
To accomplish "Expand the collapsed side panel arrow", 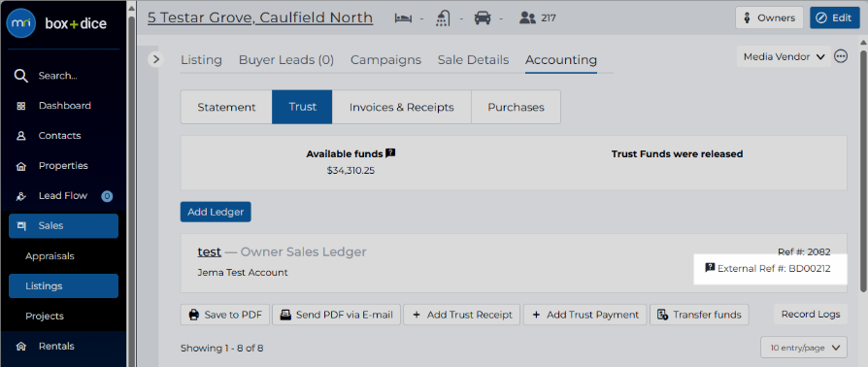I will point(156,58).
